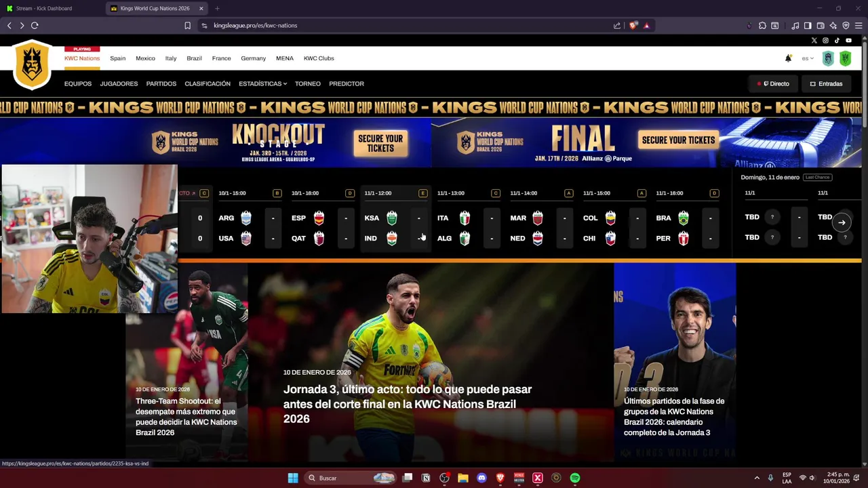Open the JUGADORES menu item

[119, 84]
